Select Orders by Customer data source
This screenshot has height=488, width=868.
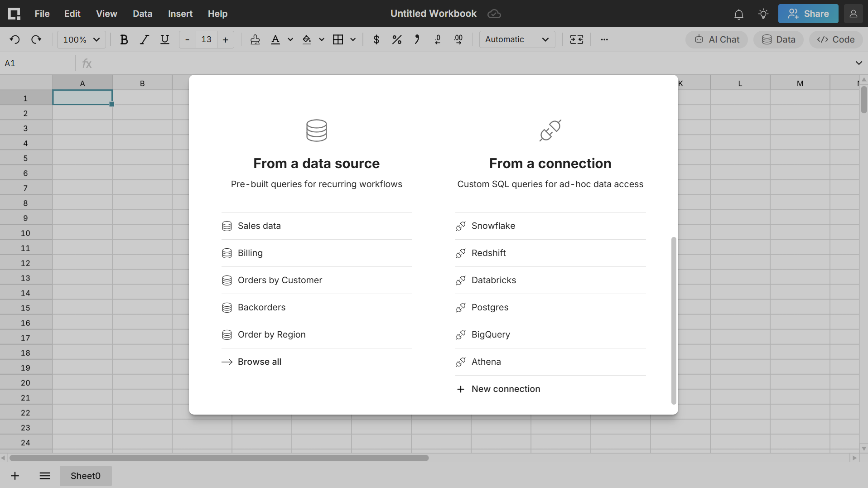(x=317, y=280)
